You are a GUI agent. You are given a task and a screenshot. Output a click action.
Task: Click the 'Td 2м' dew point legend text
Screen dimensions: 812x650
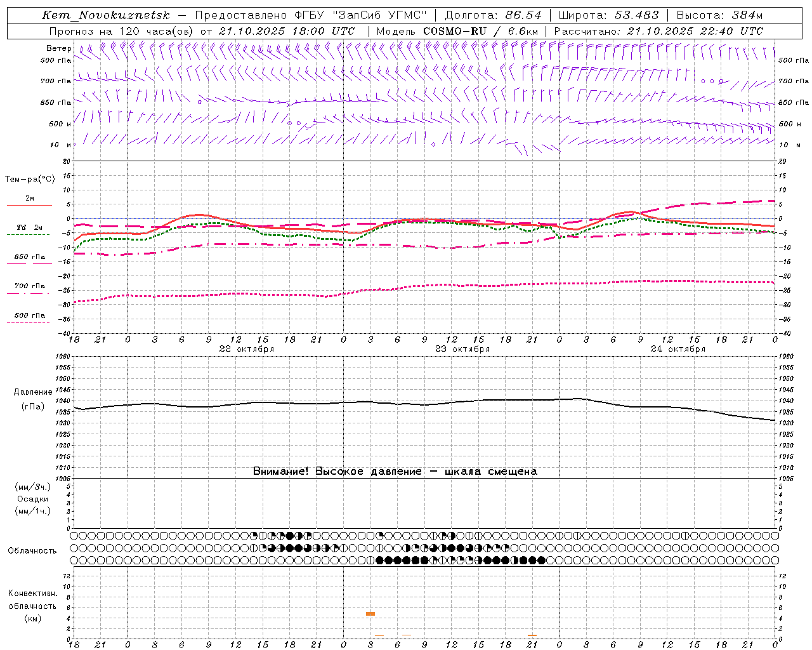(x=29, y=227)
